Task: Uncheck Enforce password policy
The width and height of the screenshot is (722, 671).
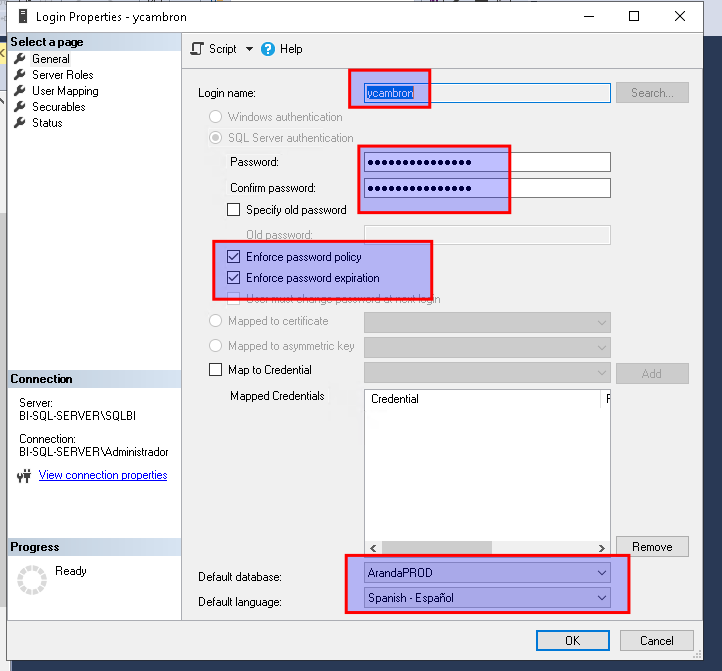Action: pos(234,257)
